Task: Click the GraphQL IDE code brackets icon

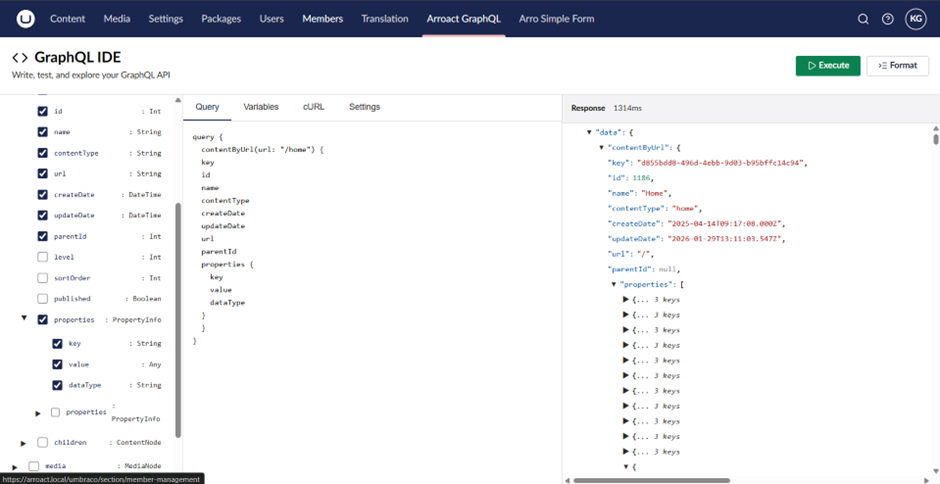Action: (x=20, y=58)
